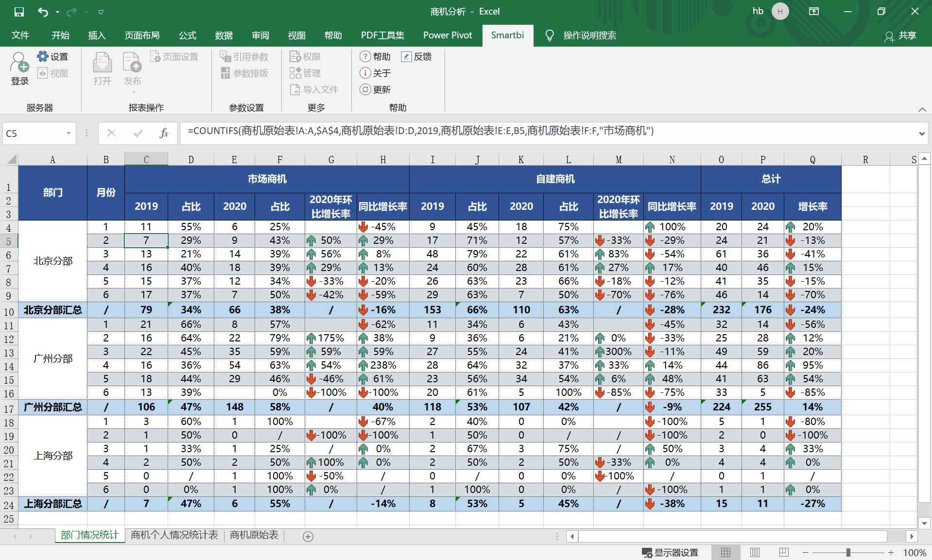Open the Name Box dropdown
The height and width of the screenshot is (560, 932).
[69, 133]
